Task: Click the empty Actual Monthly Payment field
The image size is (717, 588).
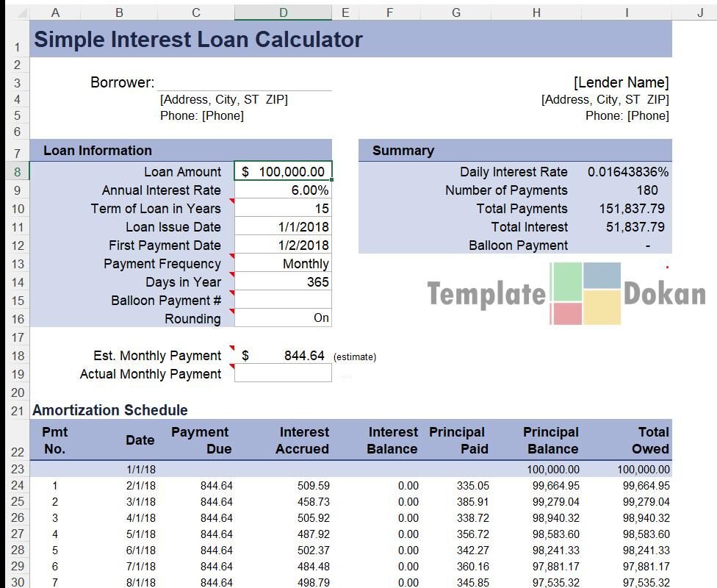Action: (283, 374)
